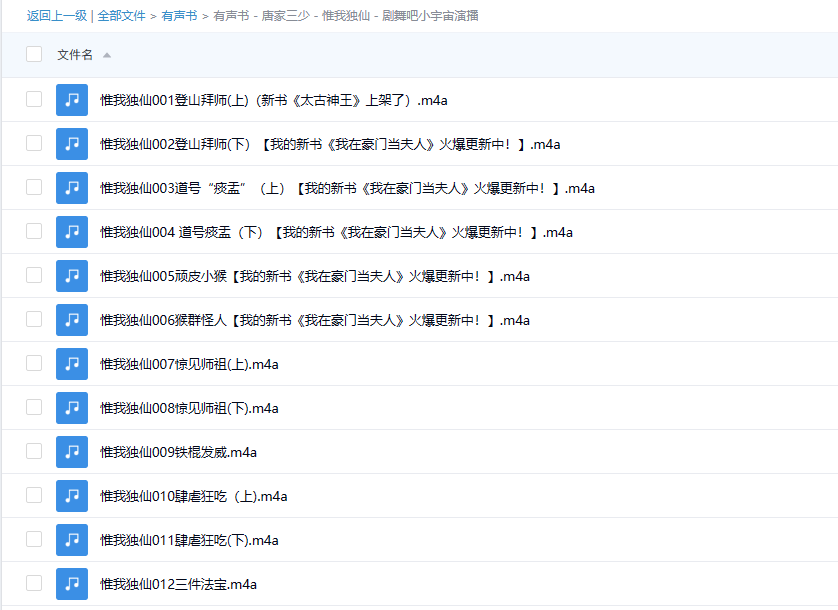Click the audio icon for 惟我独仙012三件法宝

[71, 583]
